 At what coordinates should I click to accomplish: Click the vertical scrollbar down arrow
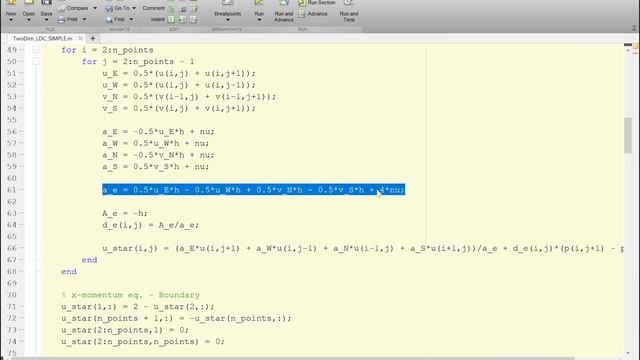(x=628, y=353)
